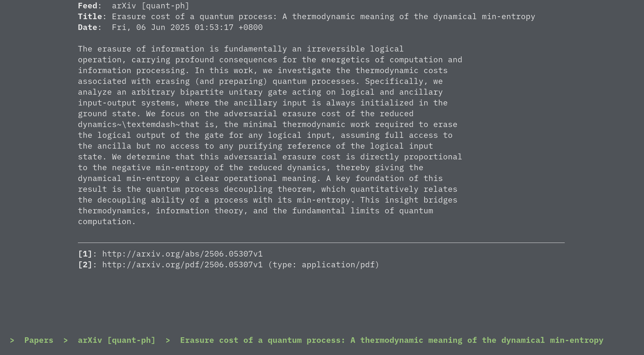Click the bold Feed header label

point(87,6)
